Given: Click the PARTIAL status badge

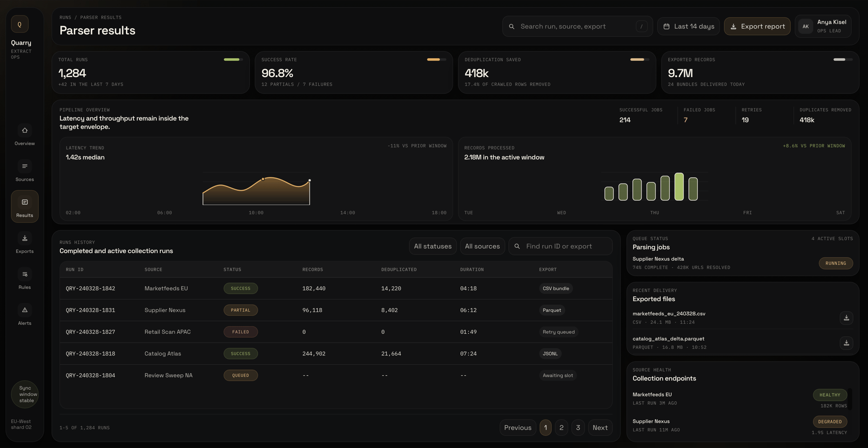Looking at the screenshot, I should (241, 310).
